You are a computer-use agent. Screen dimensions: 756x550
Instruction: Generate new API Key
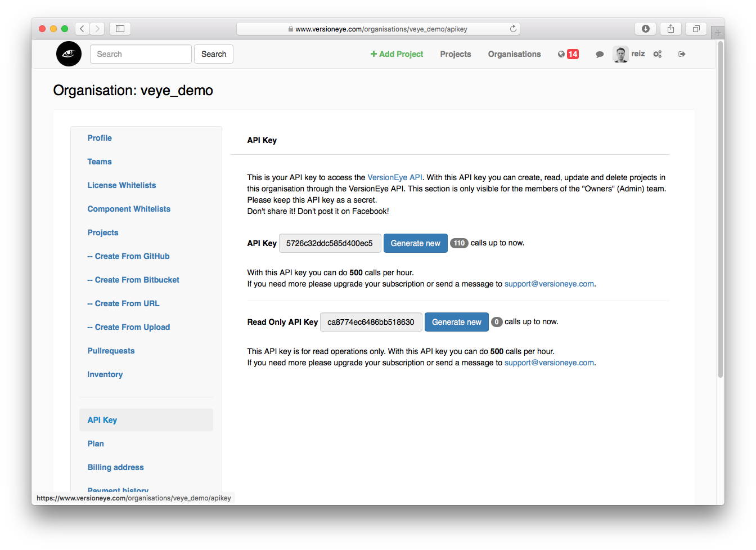[416, 243]
